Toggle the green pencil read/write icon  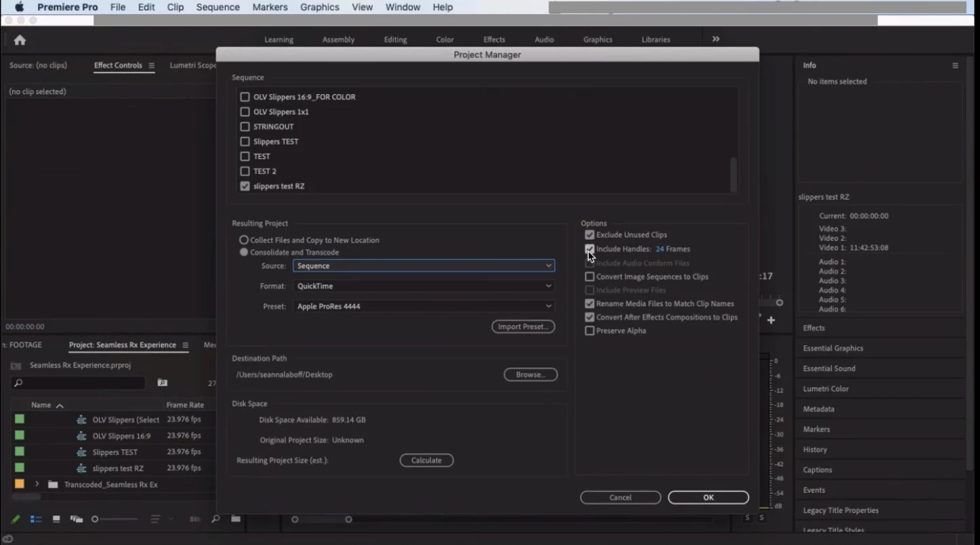[x=16, y=519]
